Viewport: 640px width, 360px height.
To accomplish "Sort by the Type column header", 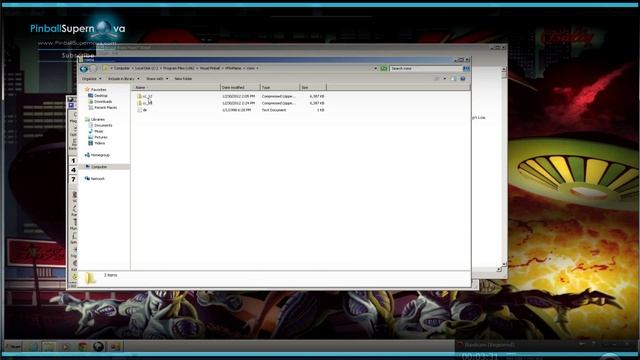I will tap(280, 87).
